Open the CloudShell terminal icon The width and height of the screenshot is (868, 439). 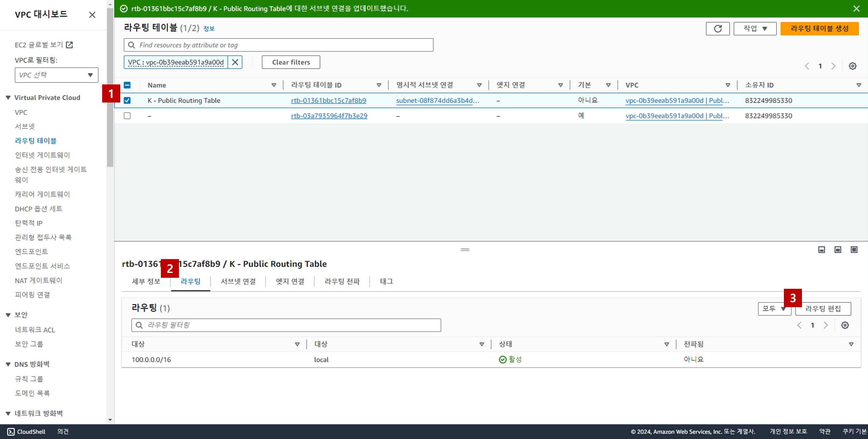click(x=11, y=432)
